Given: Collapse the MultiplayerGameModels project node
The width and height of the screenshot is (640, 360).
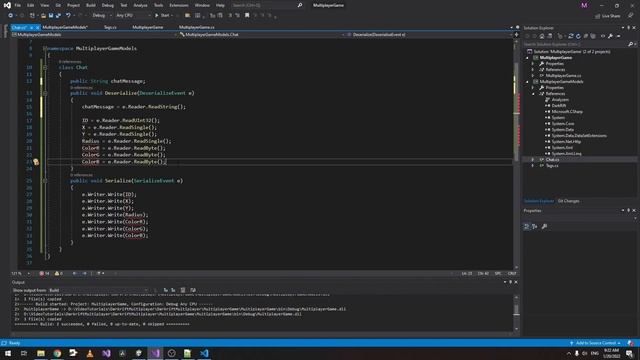Looking at the screenshot, I should click(527, 82).
